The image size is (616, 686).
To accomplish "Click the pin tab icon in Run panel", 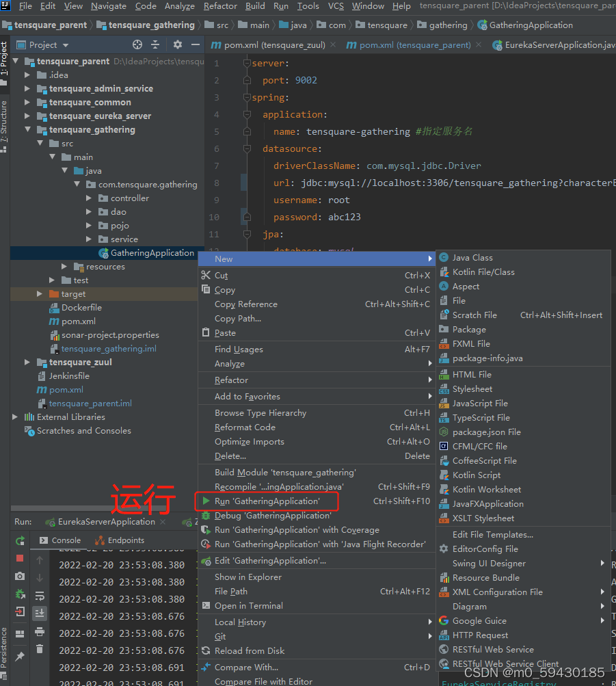I will 20,657.
